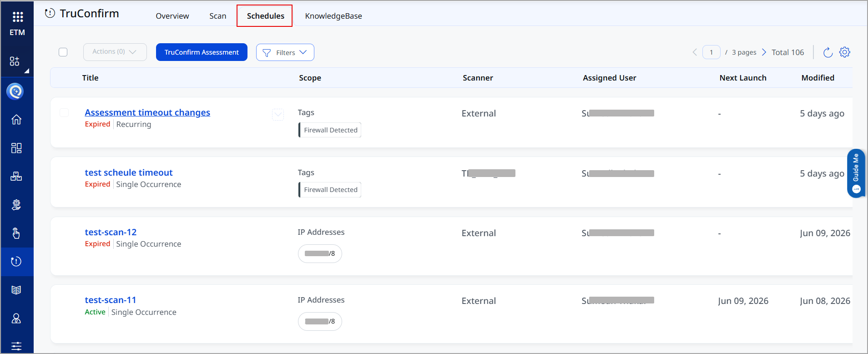Click the Scanner column header
Image resolution: width=868 pixels, height=354 pixels.
point(478,78)
